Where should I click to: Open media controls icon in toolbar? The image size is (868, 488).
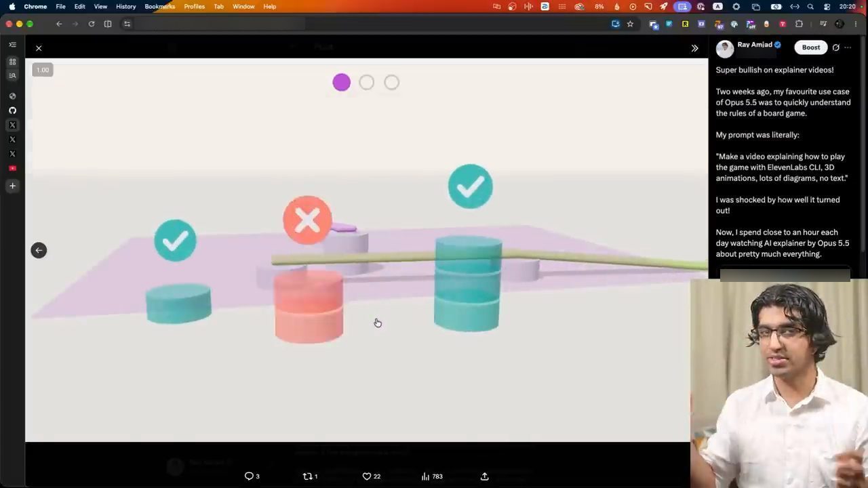click(x=823, y=24)
